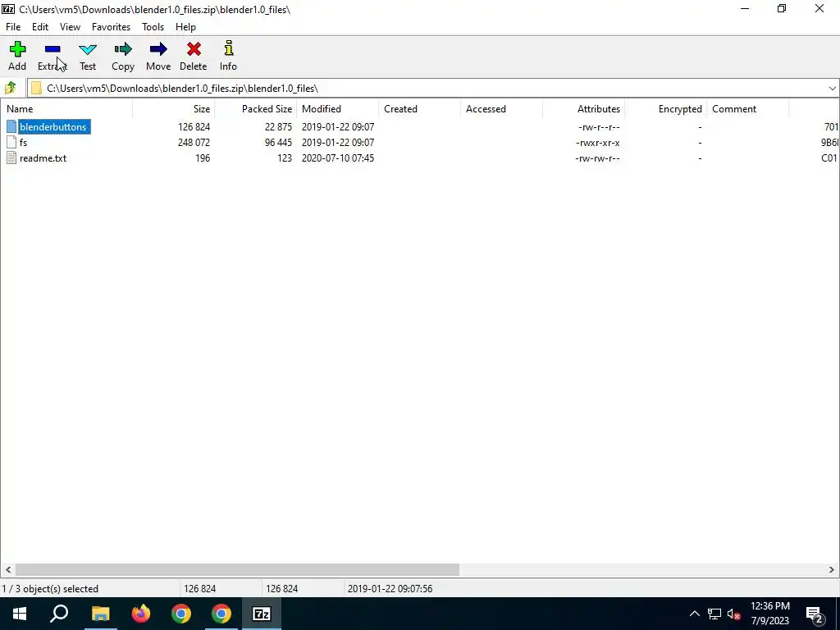The height and width of the screenshot is (630, 840).
Task: Launch Firefox from taskbar
Action: (x=141, y=614)
